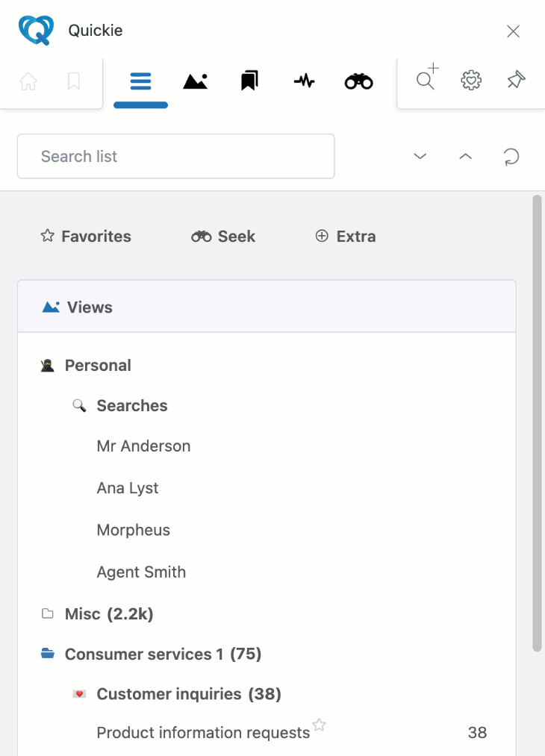Open the activity pulse icon tab
This screenshot has width=545, height=756.
305,81
